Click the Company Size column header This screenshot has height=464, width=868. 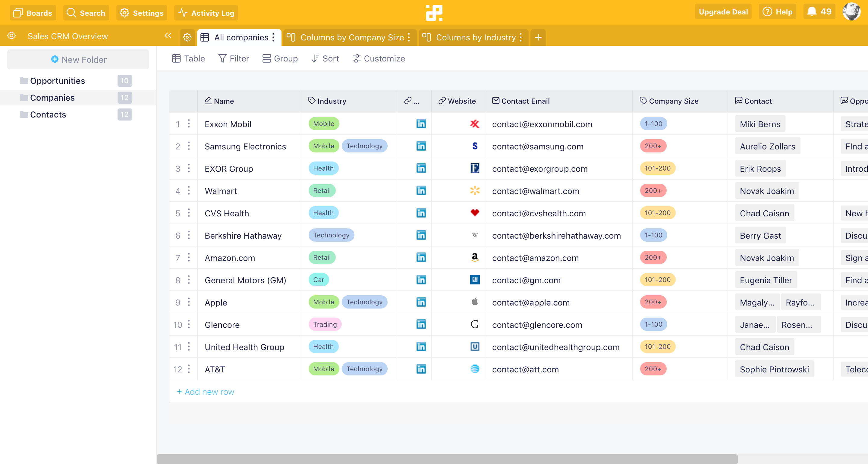coord(680,101)
